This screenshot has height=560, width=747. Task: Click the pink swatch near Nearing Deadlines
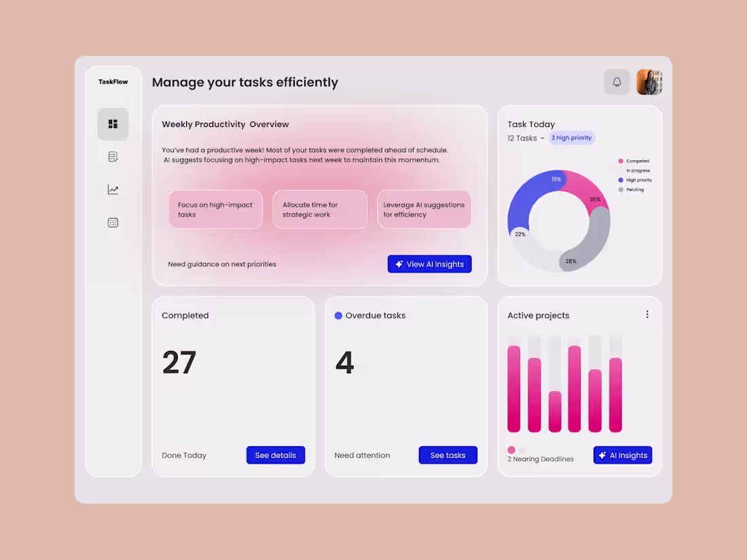click(x=511, y=449)
